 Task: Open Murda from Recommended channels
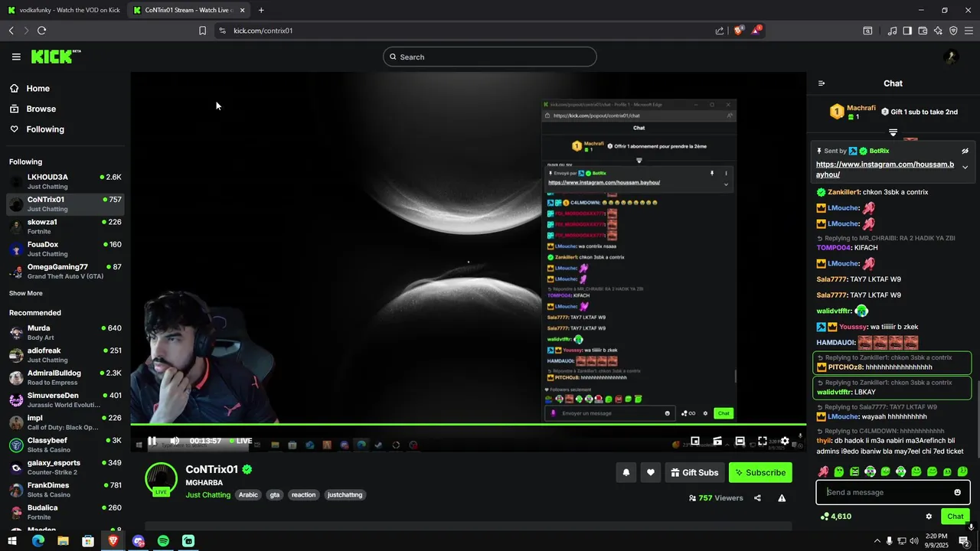pyautogui.click(x=65, y=332)
